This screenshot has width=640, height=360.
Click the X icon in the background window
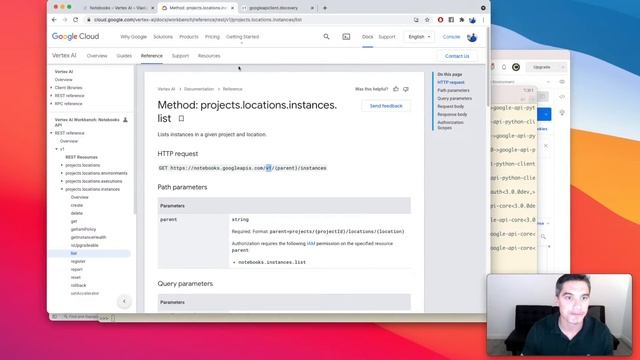click(546, 146)
